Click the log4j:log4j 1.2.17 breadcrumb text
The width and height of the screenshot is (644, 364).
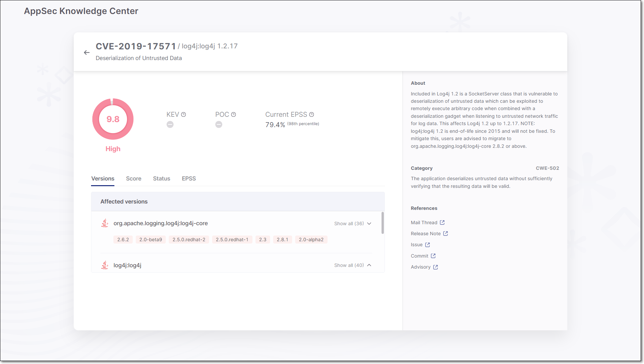[210, 46]
